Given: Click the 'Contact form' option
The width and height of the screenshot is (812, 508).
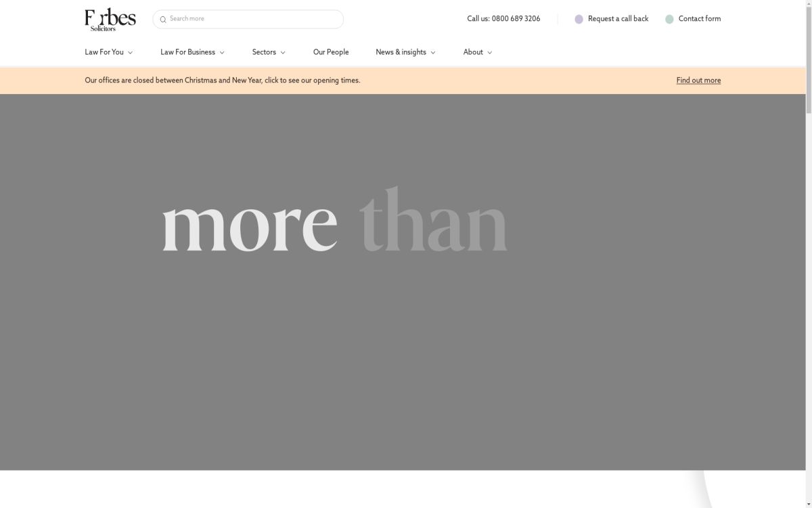Looking at the screenshot, I should pyautogui.click(x=700, y=19).
